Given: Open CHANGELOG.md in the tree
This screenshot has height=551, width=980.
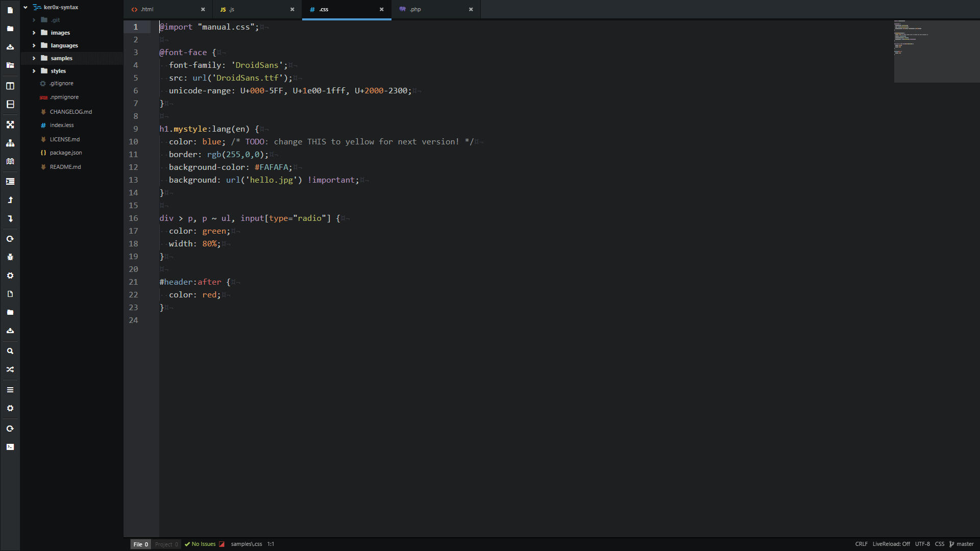Looking at the screenshot, I should point(71,112).
